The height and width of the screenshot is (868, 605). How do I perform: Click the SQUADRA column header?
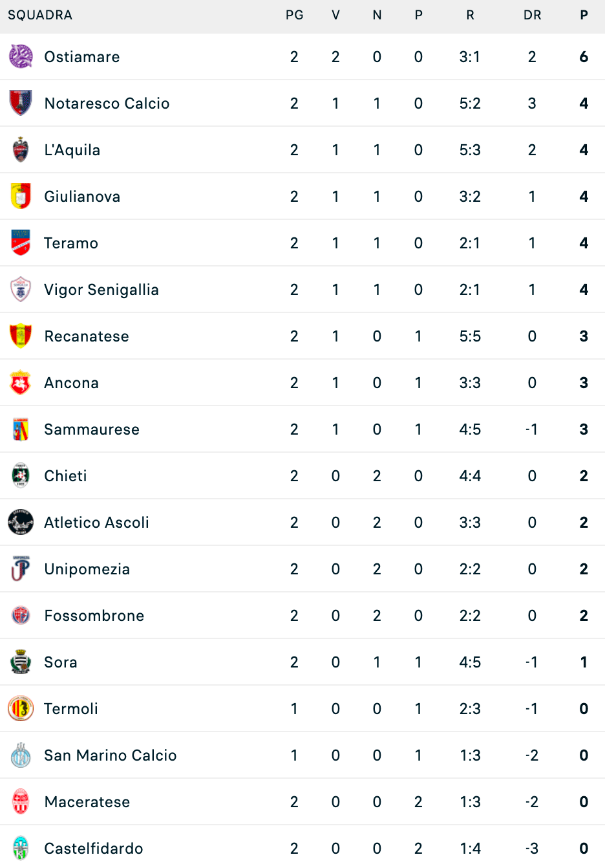pyautogui.click(x=40, y=15)
